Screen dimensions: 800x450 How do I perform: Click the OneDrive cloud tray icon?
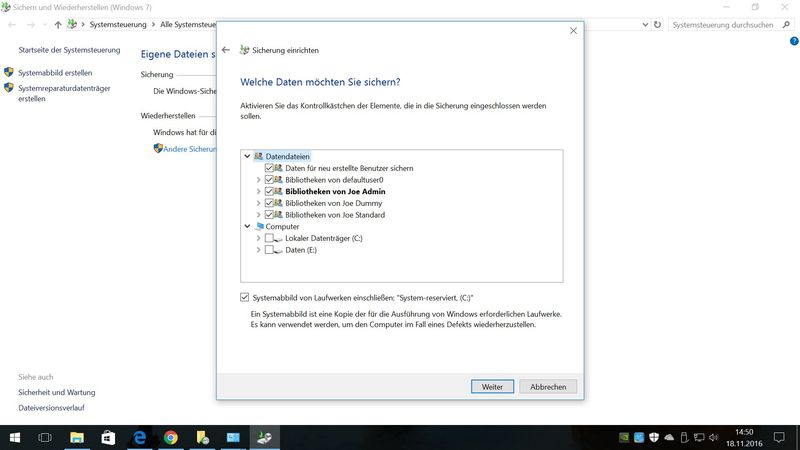669,437
